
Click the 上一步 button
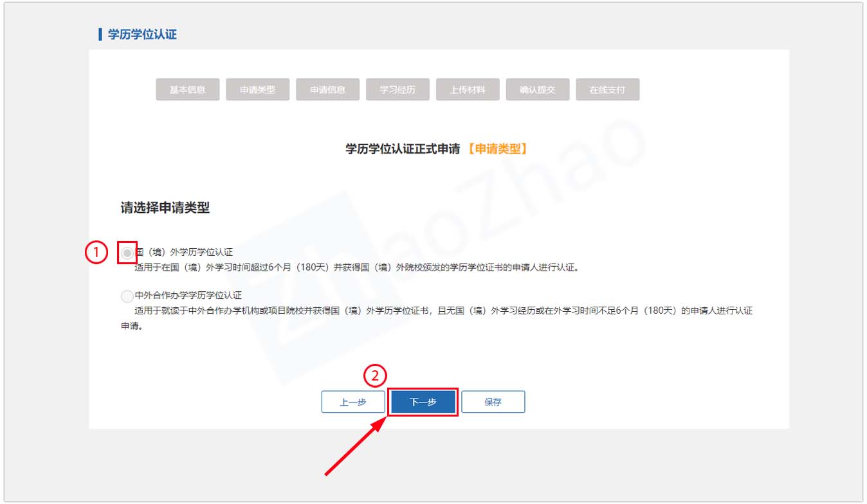[x=353, y=402]
